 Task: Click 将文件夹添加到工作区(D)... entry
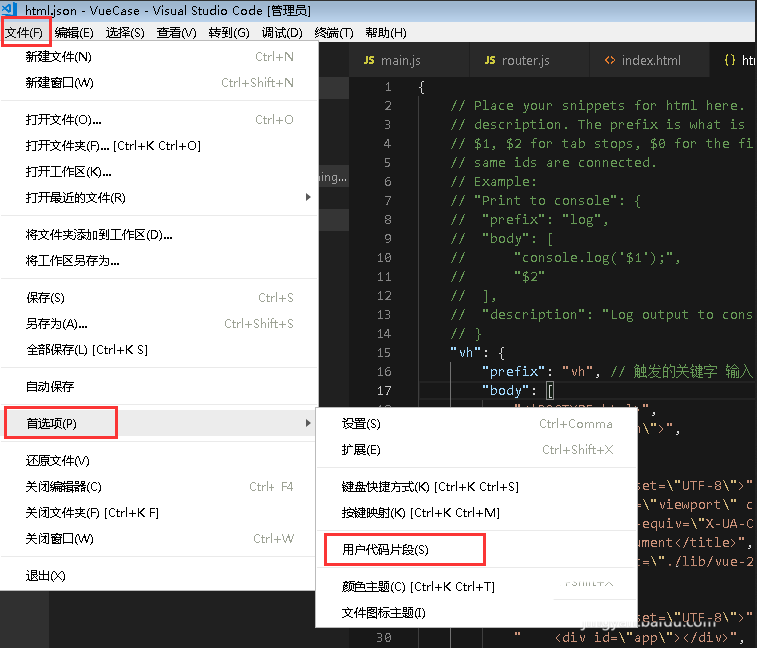pyautogui.click(x=159, y=235)
